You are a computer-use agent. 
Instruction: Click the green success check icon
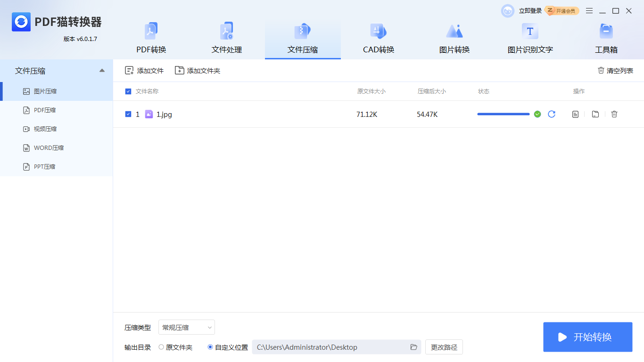[537, 114]
